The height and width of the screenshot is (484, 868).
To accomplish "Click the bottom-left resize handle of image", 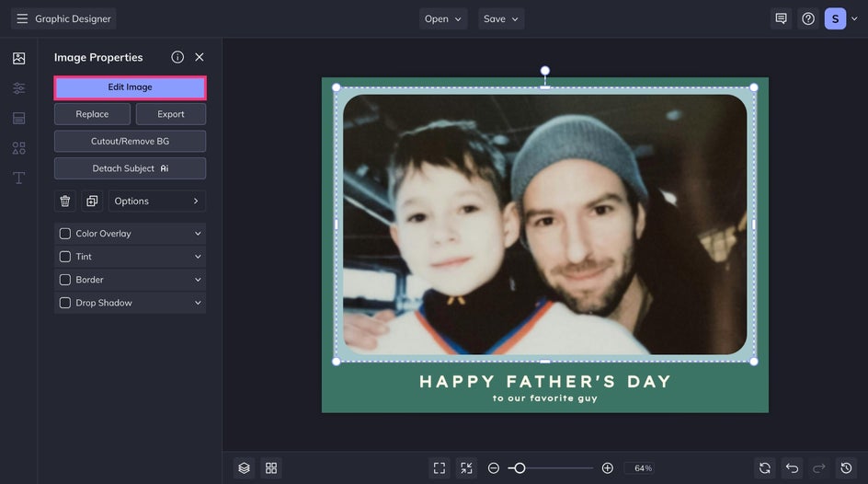I will tap(336, 362).
